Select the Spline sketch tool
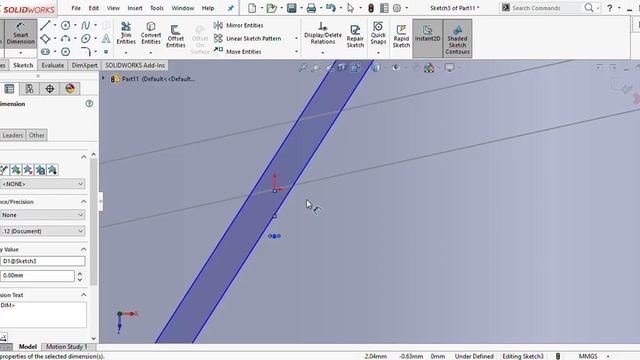640x360 pixels. click(85, 25)
